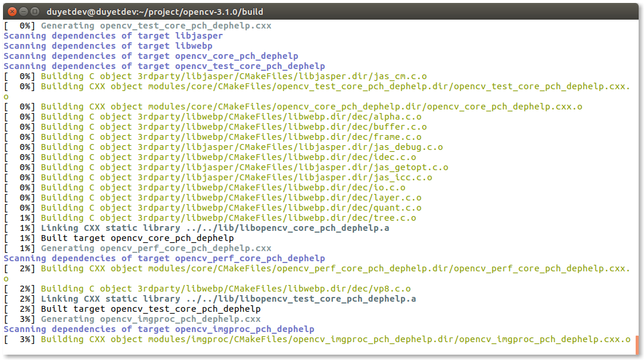Image resolution: width=644 pixels, height=360 pixels.
Task: Close the terminal window
Action: coord(13,11)
